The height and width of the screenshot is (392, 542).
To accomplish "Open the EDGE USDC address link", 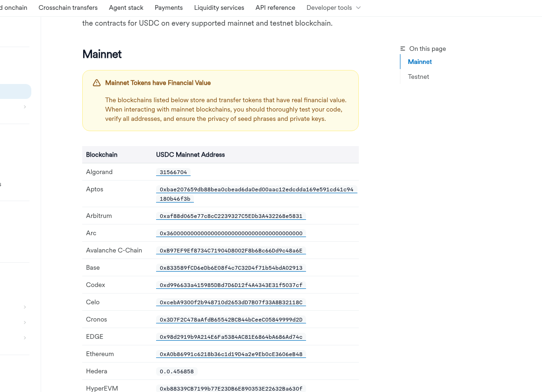I will pos(231,337).
